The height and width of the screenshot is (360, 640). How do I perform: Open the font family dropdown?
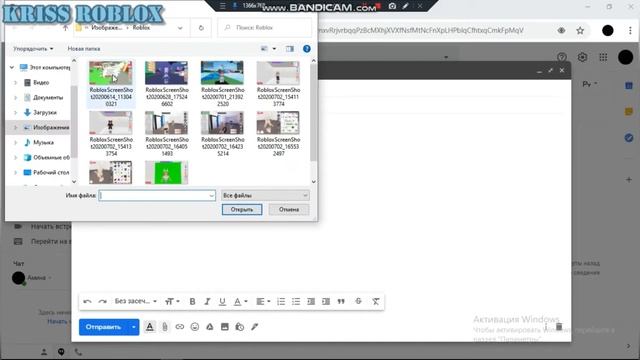pyautogui.click(x=136, y=301)
